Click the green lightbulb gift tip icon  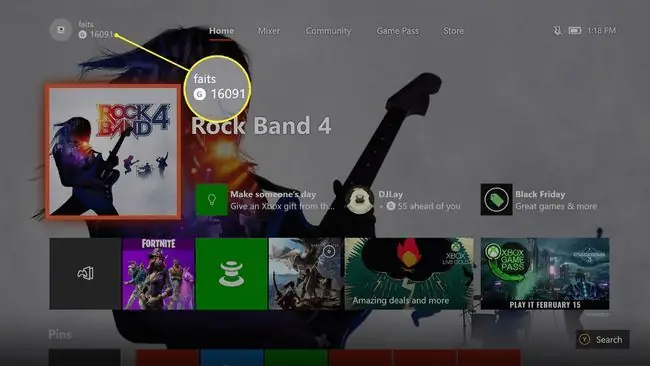[x=211, y=200]
